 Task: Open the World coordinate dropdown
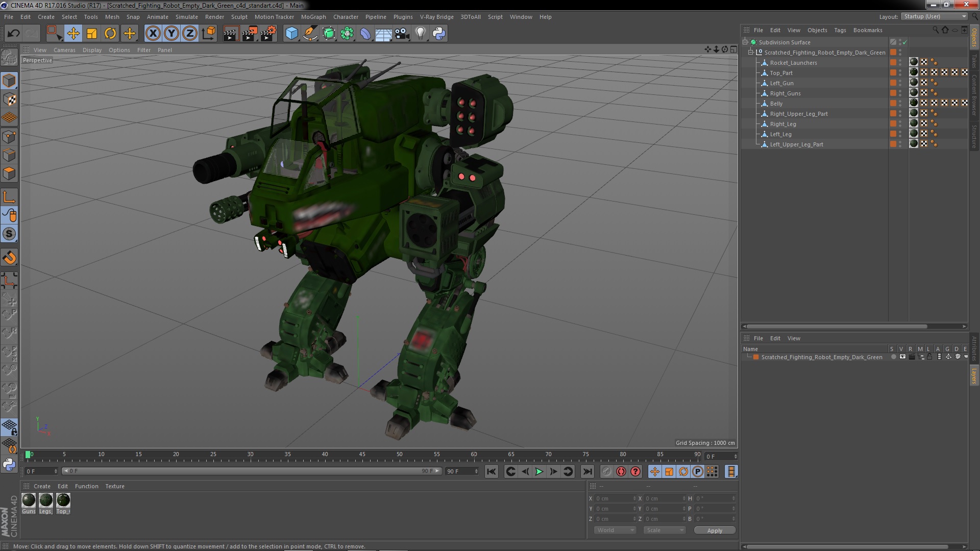[615, 531]
